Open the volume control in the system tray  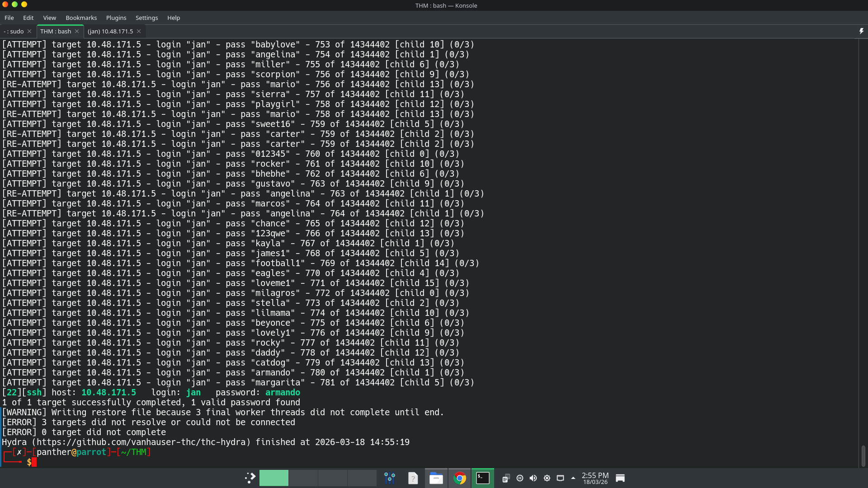coord(533,478)
